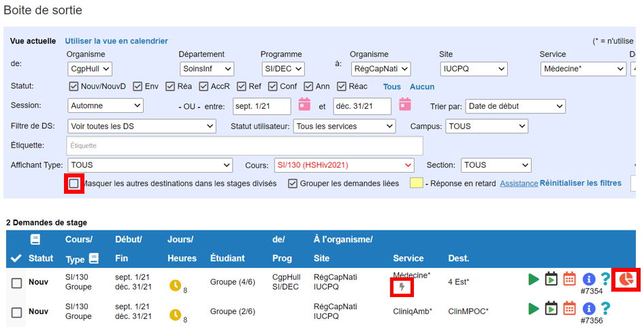
Task: Open the Cours SI/130 dropdown
Action: pyautogui.click(x=344, y=165)
